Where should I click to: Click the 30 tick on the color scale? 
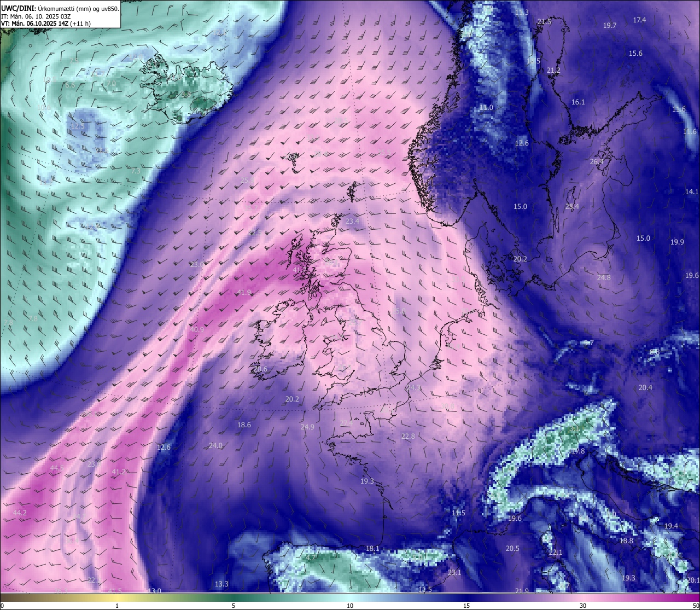(583, 606)
